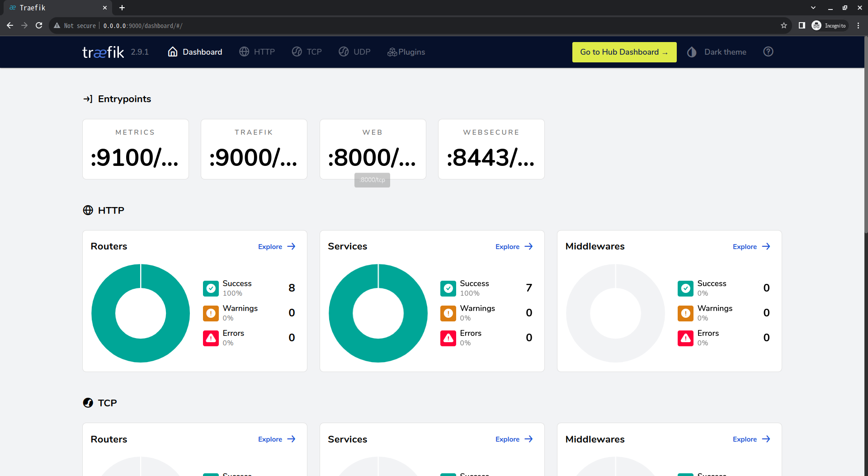Viewport: 868px width, 476px height.
Task: Go to Hub Dashboard
Action: pyautogui.click(x=624, y=52)
